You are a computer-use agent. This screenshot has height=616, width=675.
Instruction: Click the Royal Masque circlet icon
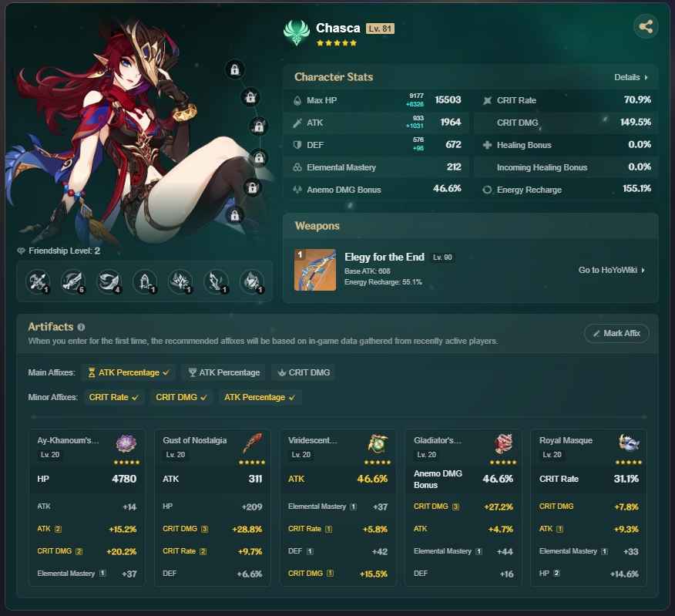[628, 443]
